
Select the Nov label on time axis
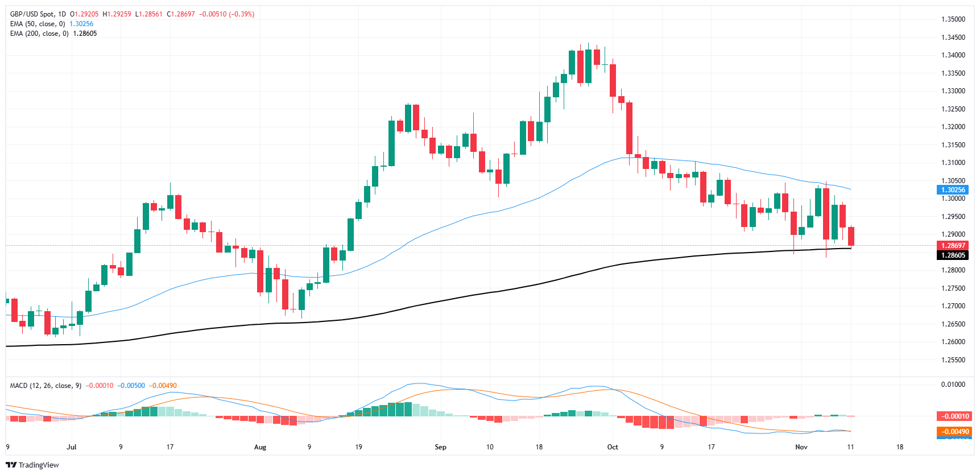tap(801, 447)
